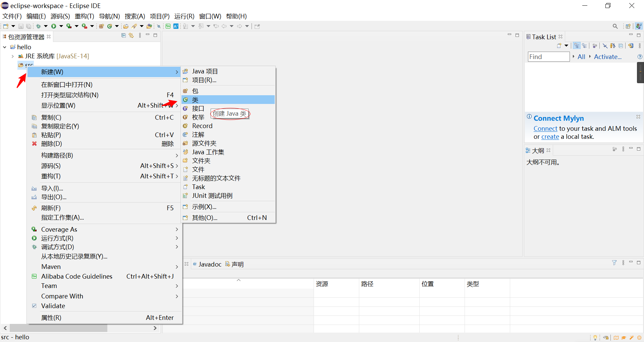This screenshot has height=342, width=644.
Task: Click the Coverage run toolbar icon
Action: (69, 26)
